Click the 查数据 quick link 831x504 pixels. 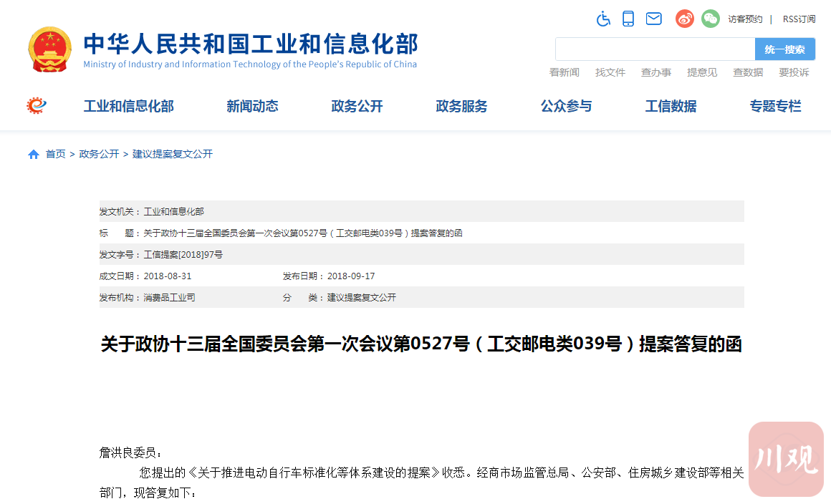coord(748,72)
